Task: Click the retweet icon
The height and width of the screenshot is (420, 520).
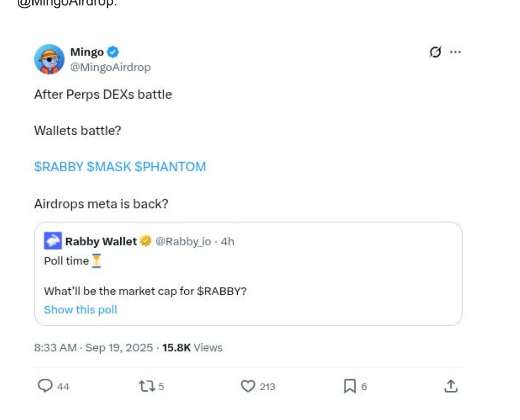Action: tap(147, 386)
